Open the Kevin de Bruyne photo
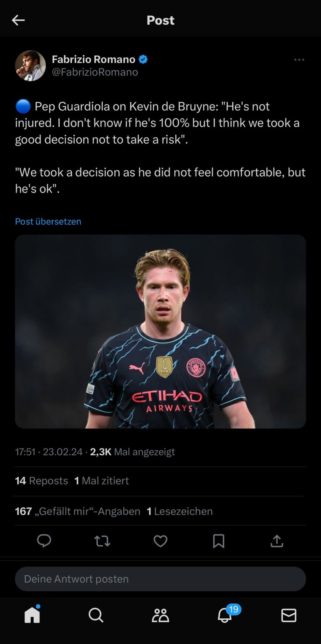Screen dimensions: 321x644 click(160, 331)
